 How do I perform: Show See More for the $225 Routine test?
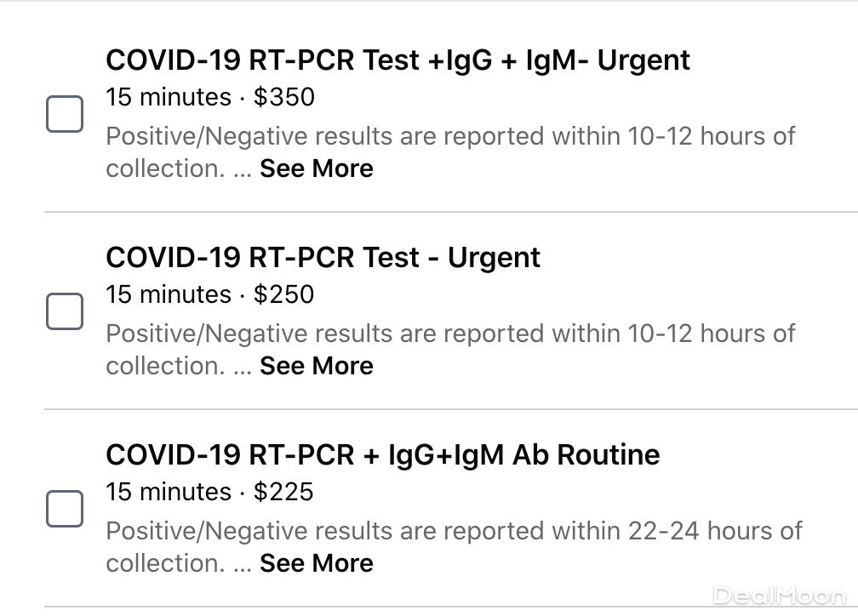317,563
